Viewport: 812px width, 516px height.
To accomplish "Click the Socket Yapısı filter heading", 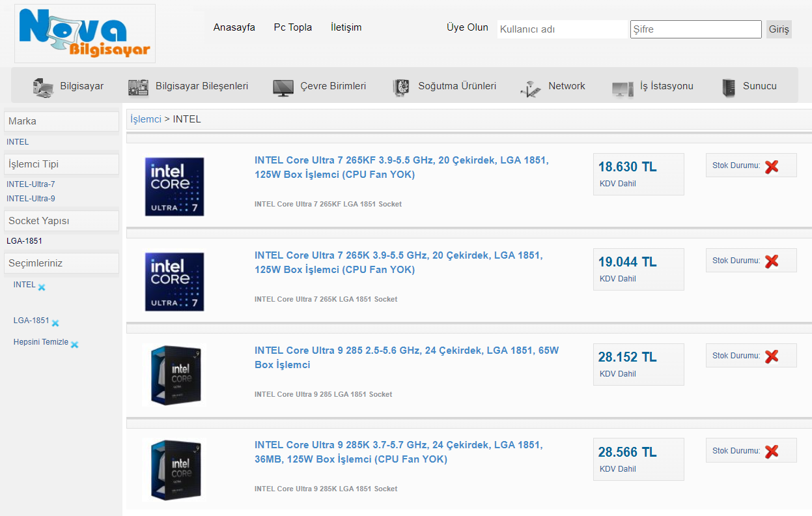I will [61, 221].
